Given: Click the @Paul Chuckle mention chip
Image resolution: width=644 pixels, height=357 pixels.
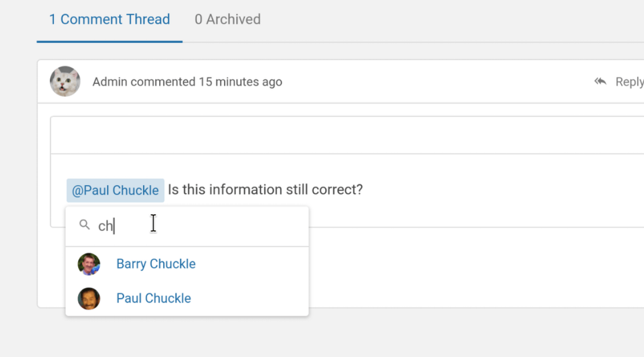Looking at the screenshot, I should (115, 190).
